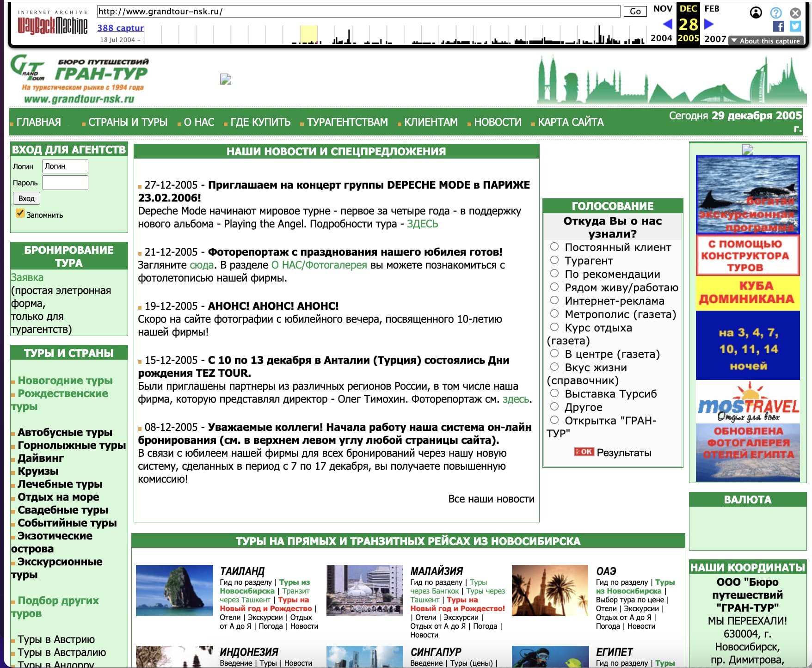Open the Куба Доминикана yellow banner
812x668 pixels.
(x=748, y=293)
